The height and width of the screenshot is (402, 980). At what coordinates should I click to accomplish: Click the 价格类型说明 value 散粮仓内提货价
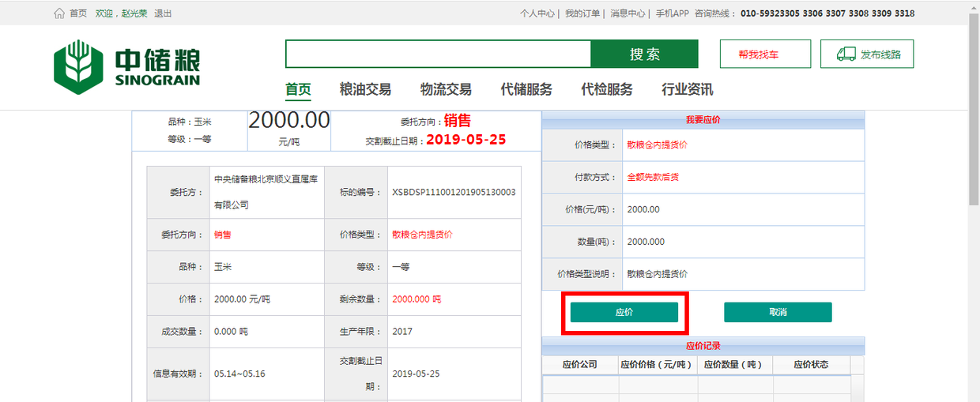point(657,274)
